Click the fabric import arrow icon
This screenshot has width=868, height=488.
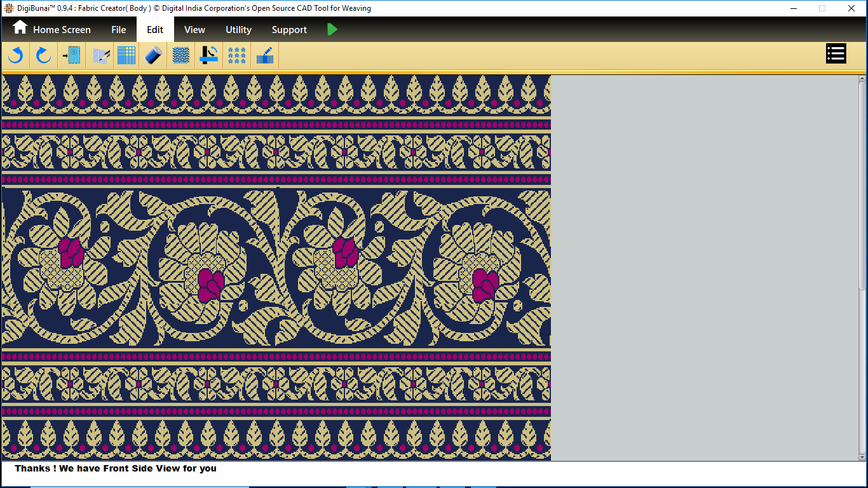tap(71, 55)
